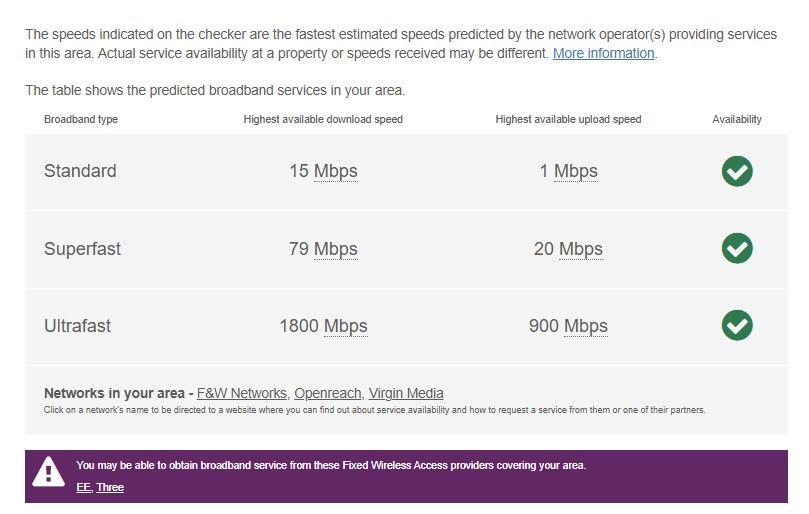809x514 pixels.
Task: Click Mbps abbreviation beside 1800 download speed
Action: (x=345, y=326)
